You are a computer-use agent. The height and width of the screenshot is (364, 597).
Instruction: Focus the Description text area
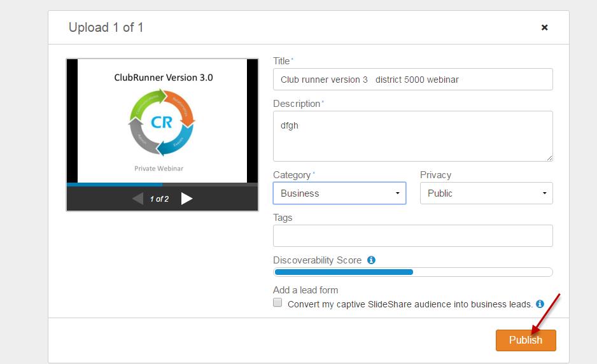coord(412,136)
